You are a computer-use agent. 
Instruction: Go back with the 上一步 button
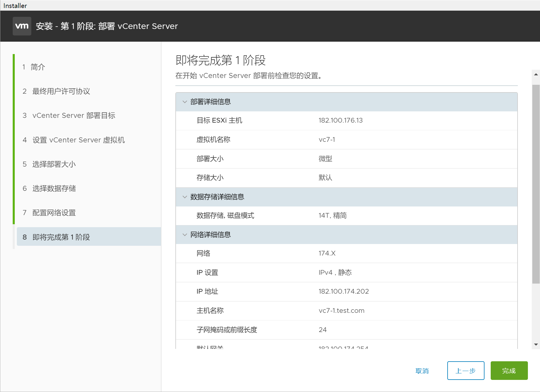(465, 370)
